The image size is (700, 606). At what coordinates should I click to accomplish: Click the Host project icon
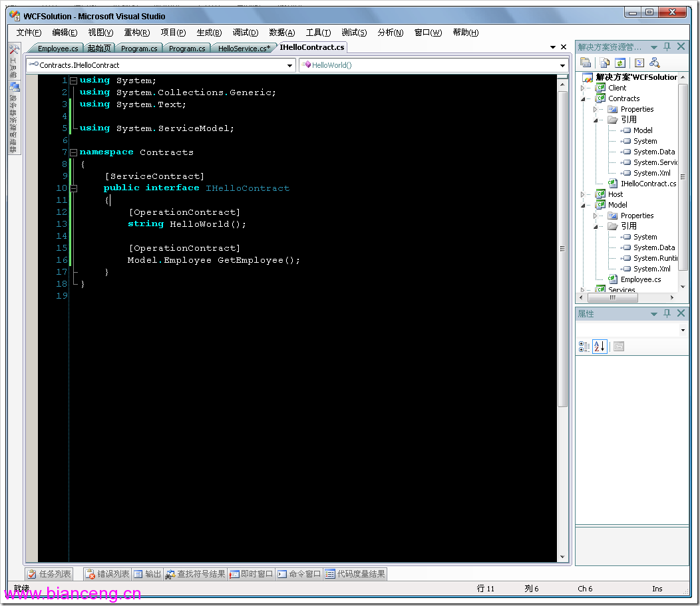600,194
